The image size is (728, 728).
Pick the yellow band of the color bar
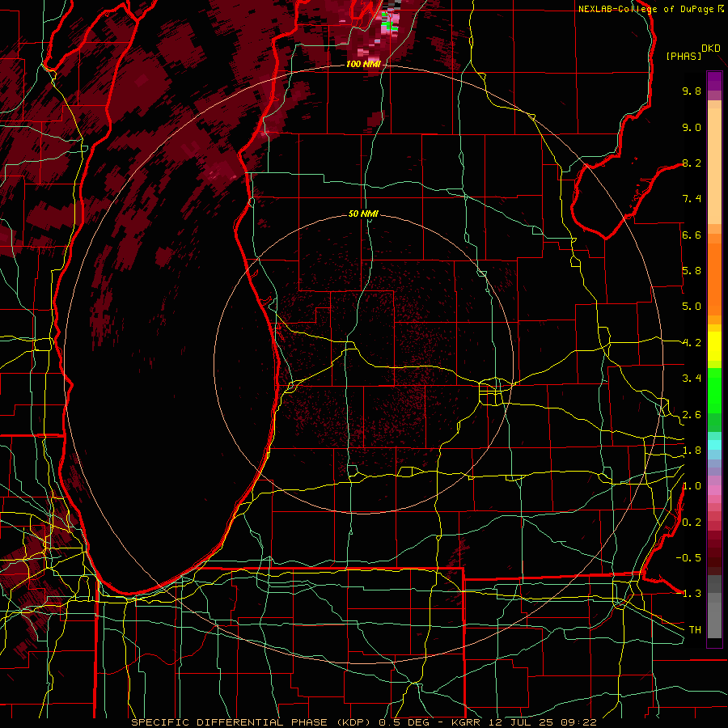714,346
